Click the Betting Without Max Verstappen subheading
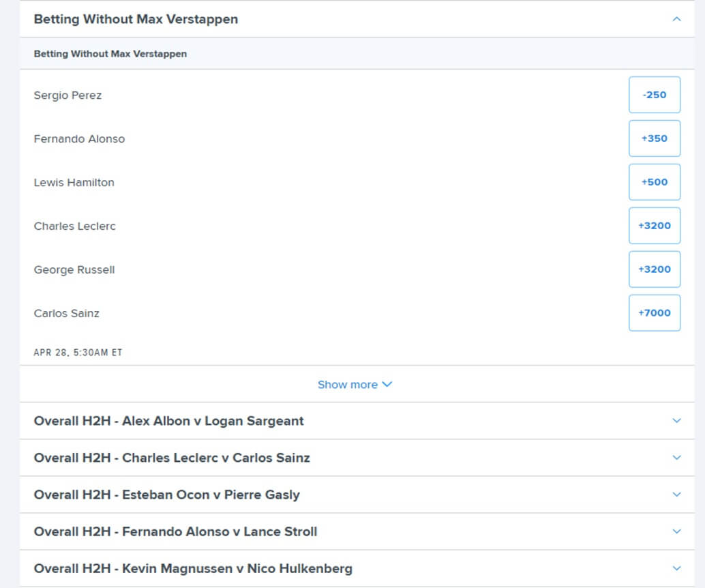This screenshot has height=588, width=705. (110, 54)
